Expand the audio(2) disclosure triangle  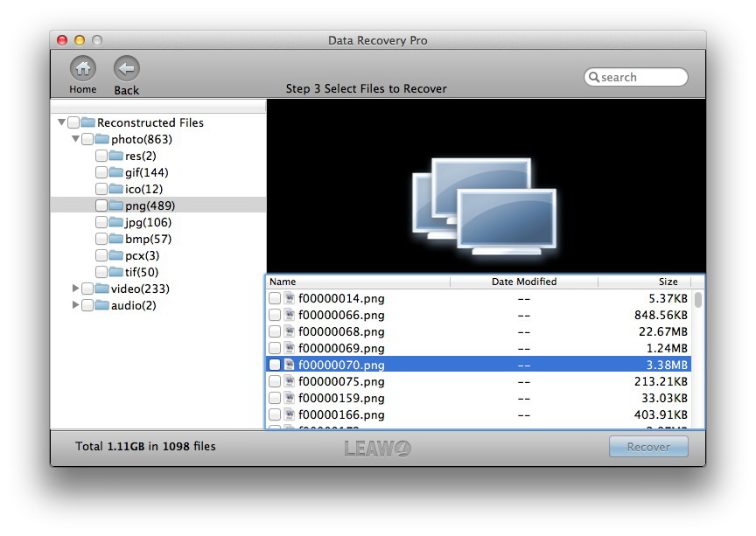[75, 304]
